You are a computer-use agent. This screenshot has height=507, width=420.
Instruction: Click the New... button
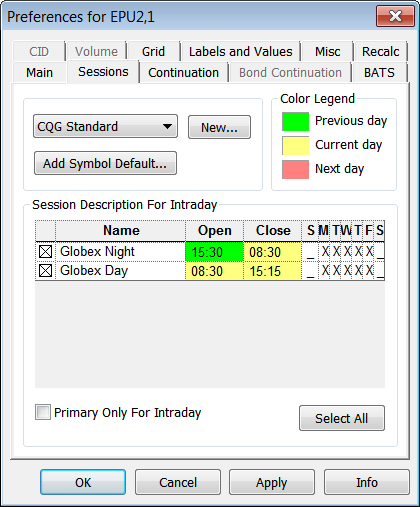tap(219, 127)
